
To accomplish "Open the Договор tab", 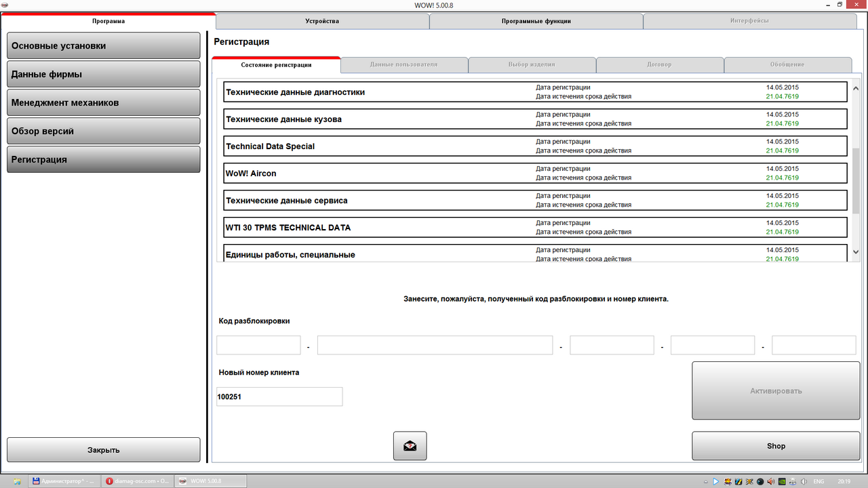I will tap(659, 65).
